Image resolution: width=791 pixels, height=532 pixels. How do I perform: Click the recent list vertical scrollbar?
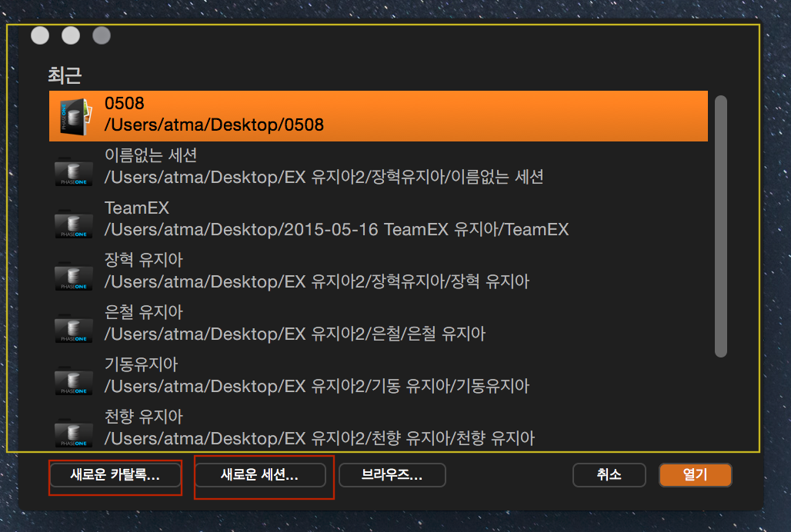pos(720,226)
